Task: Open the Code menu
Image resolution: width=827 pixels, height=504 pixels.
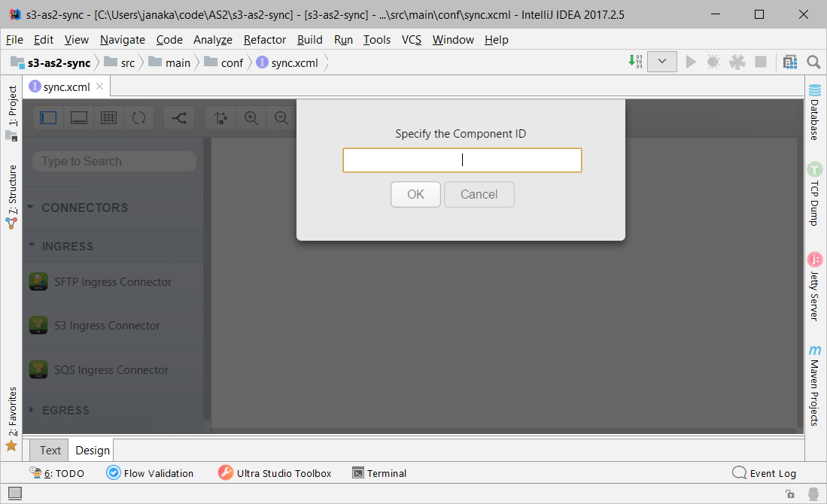Action: 169,40
